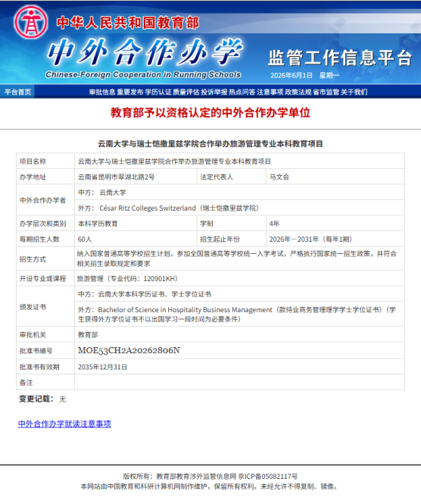421x504 pixels.
Task: Open 平台首页 home tab
Action: pyautogui.click(x=17, y=92)
